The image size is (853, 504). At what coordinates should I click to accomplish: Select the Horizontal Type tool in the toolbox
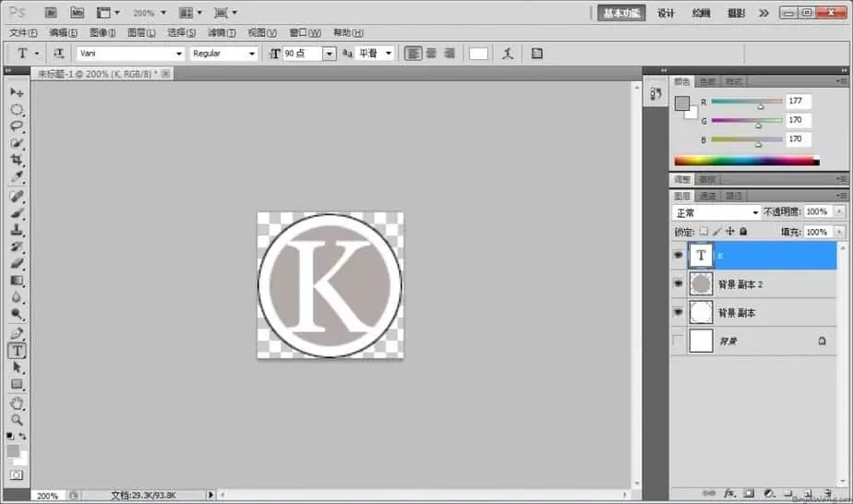point(17,351)
